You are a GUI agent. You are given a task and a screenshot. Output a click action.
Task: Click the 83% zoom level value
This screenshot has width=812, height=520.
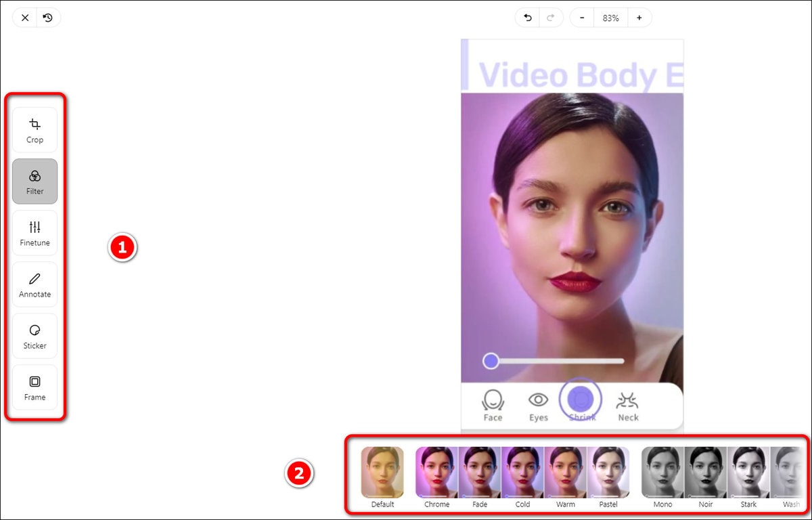click(611, 18)
